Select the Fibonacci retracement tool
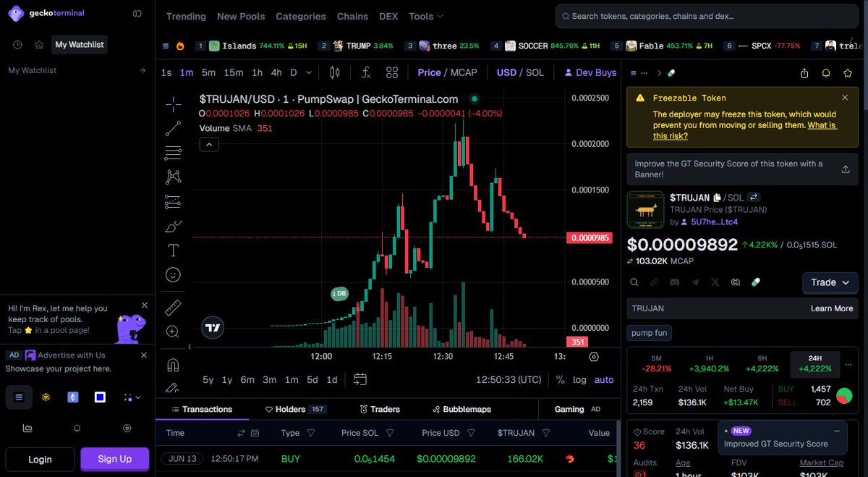The width and height of the screenshot is (868, 477). pos(173,153)
